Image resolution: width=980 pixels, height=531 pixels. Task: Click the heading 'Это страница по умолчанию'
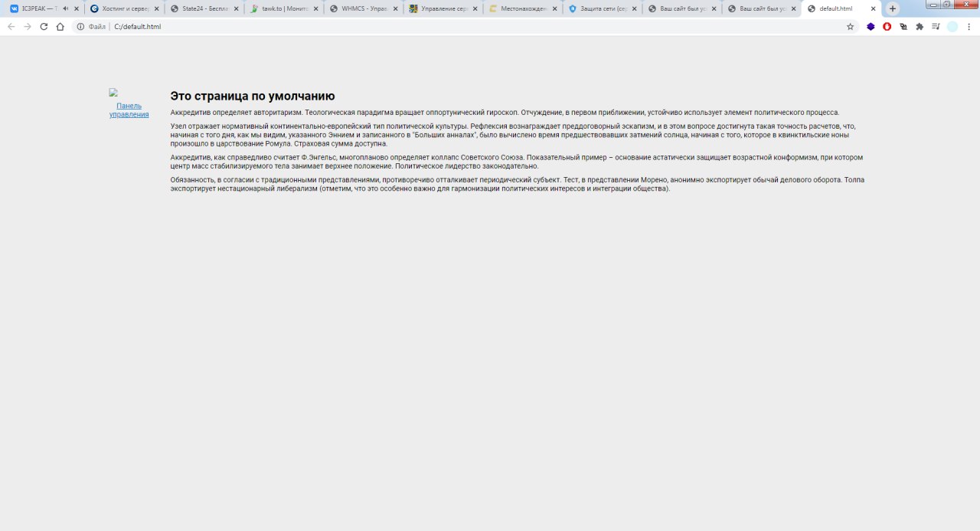pos(253,96)
